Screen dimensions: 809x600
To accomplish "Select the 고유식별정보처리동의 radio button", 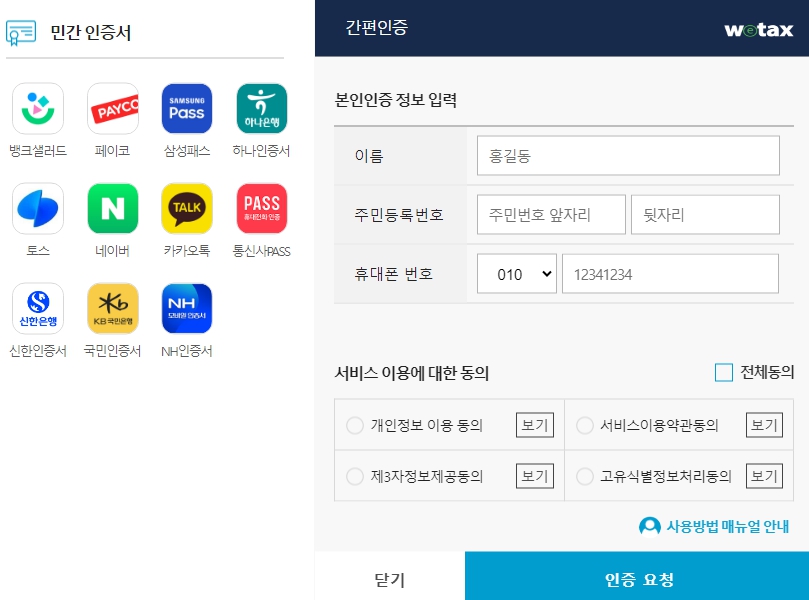I will coord(584,476).
